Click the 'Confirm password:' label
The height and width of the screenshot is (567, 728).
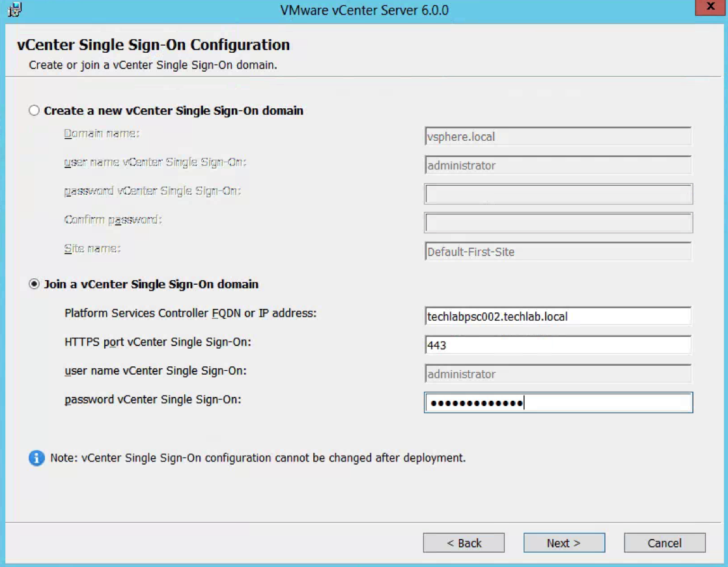[x=113, y=220]
